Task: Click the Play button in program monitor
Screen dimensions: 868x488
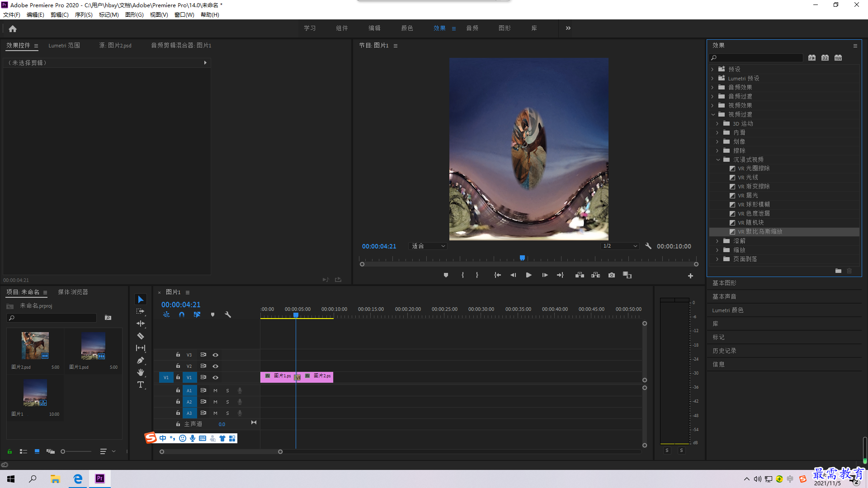Action: pos(529,275)
